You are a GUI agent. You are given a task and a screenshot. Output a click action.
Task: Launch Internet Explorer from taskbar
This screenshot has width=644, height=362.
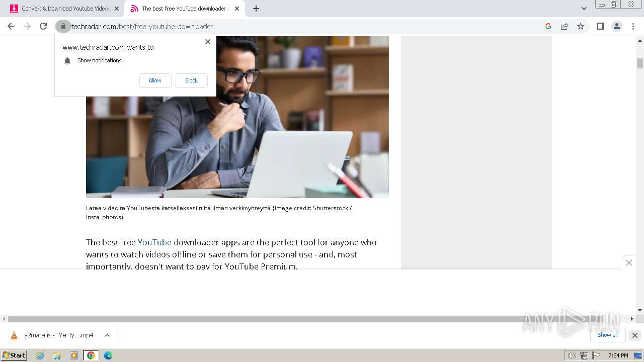[40, 355]
